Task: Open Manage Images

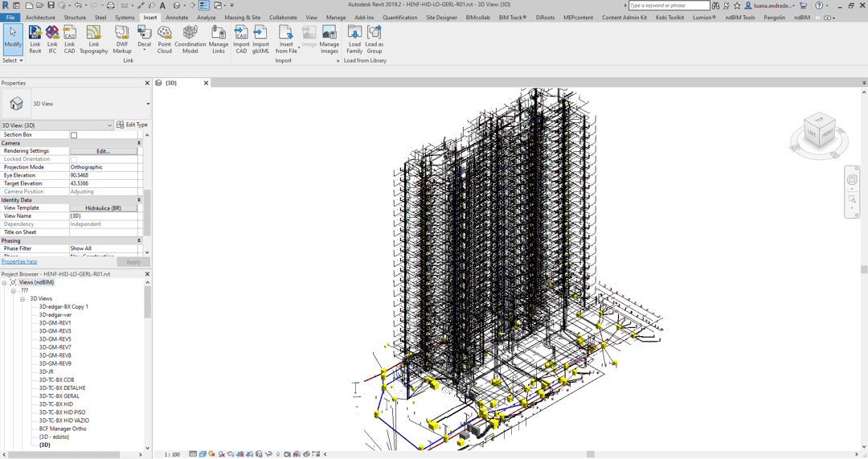Action: pyautogui.click(x=329, y=39)
